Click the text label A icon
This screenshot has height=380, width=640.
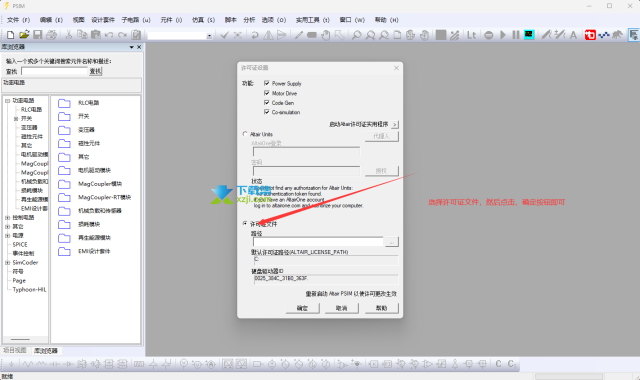(573, 35)
